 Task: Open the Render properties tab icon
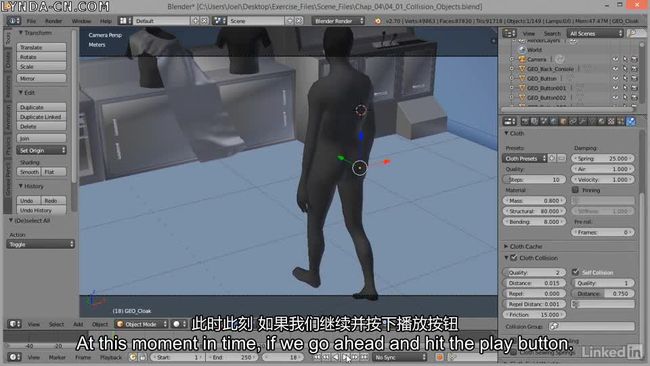point(526,121)
